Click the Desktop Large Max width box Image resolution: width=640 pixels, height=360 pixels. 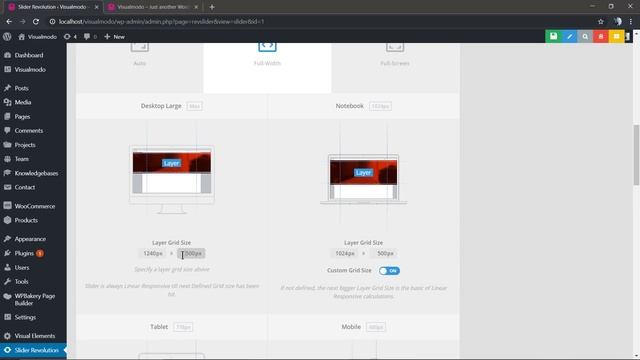194,106
